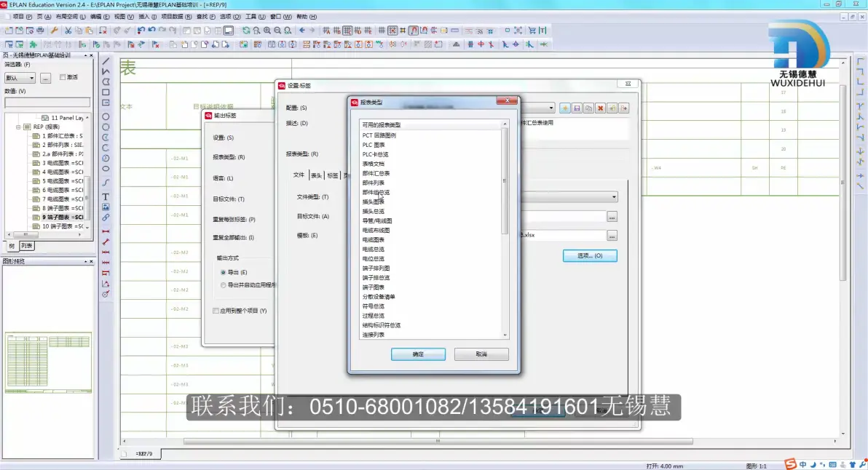Image resolution: width=868 pixels, height=470 pixels.
Task: Select the spline curve tool
Action: [106, 183]
